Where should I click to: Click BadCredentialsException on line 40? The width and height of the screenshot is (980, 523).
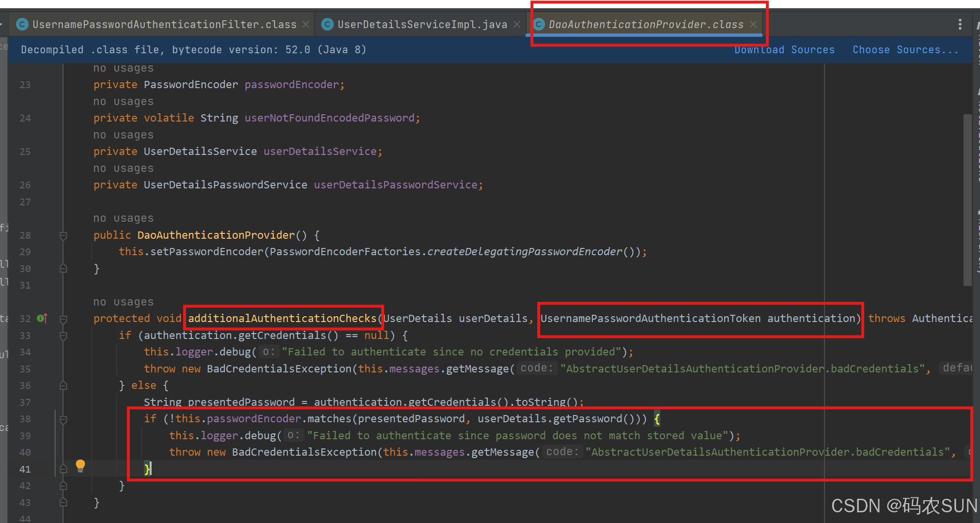coord(304,452)
